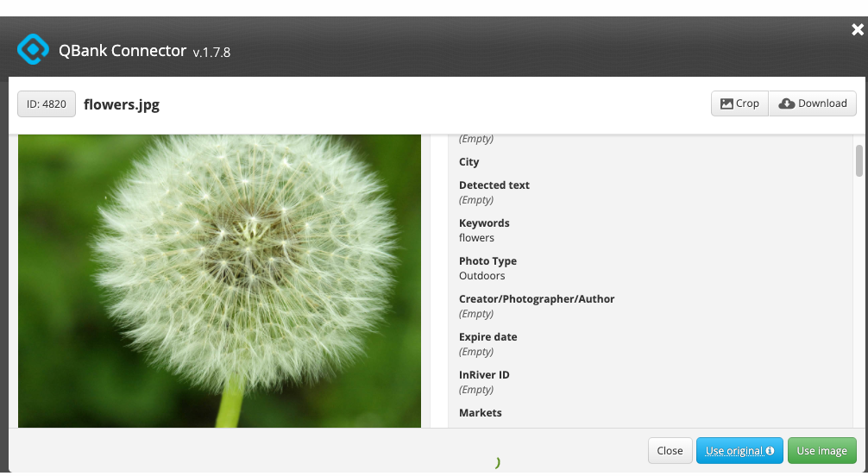Click the ID: 4820 badge

click(x=47, y=104)
